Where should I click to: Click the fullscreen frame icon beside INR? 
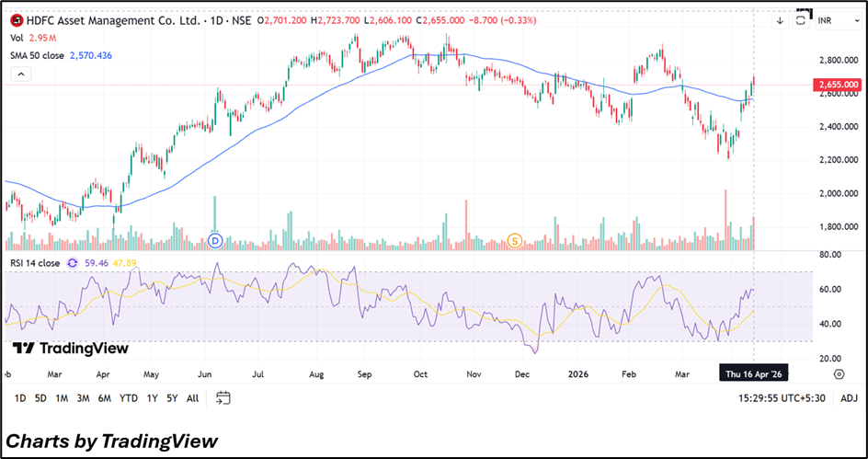803,19
